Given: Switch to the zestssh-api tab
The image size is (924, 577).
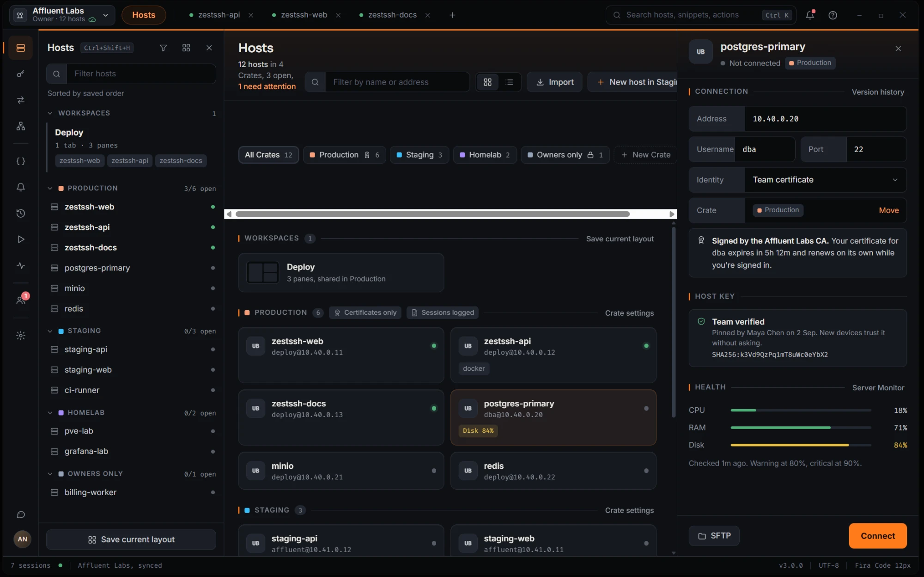Looking at the screenshot, I should 219,15.
